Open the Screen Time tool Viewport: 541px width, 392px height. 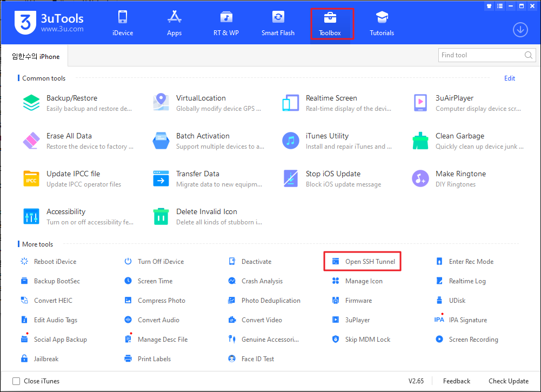coord(149,281)
